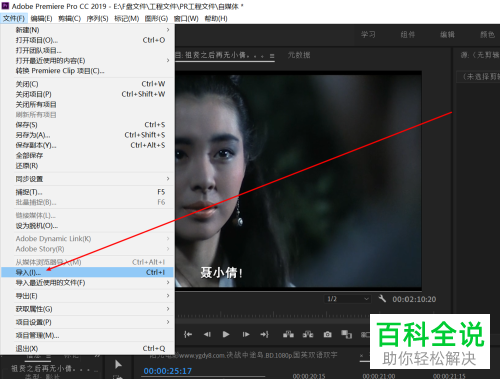This screenshot has width=500, height=379.
Task: Click the Go to In point button
Action: tap(188, 334)
